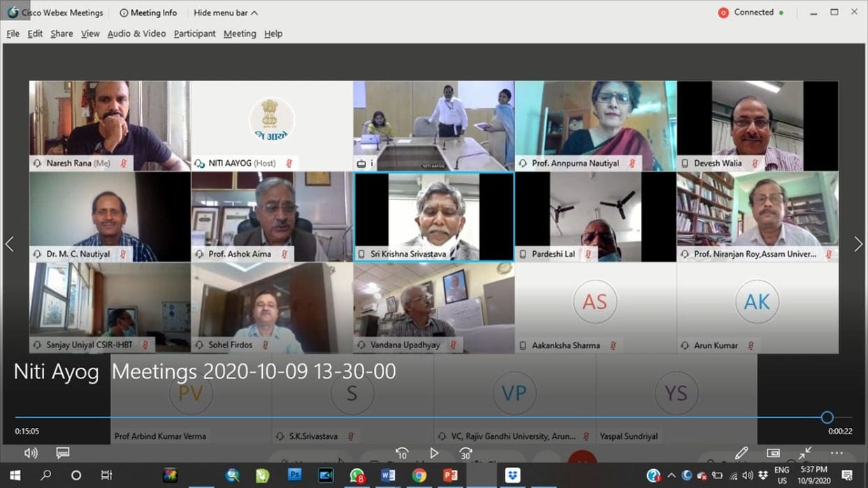Open the Participant menu
The width and height of the screenshot is (868, 488).
195,34
